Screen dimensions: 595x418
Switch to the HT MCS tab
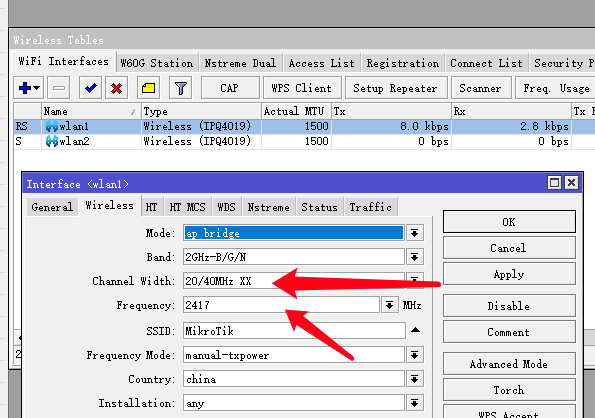187,207
